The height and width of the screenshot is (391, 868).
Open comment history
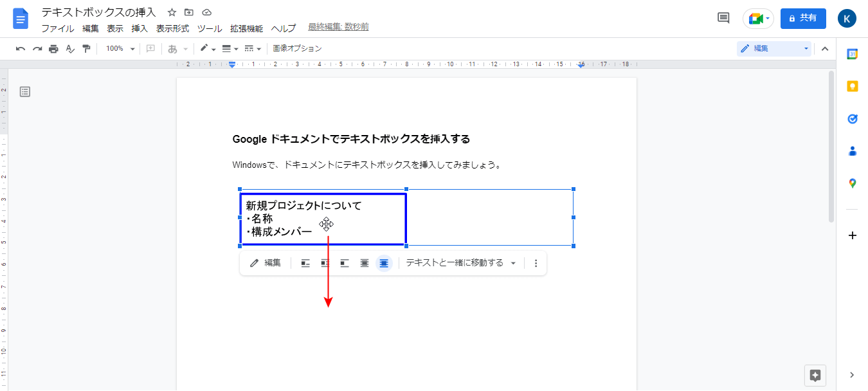[723, 18]
